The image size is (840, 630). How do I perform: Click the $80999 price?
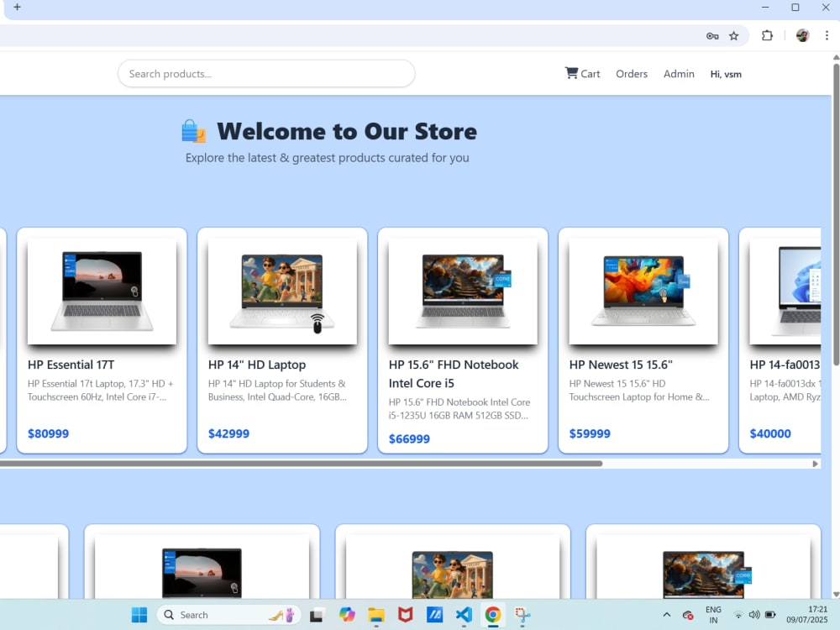(48, 434)
